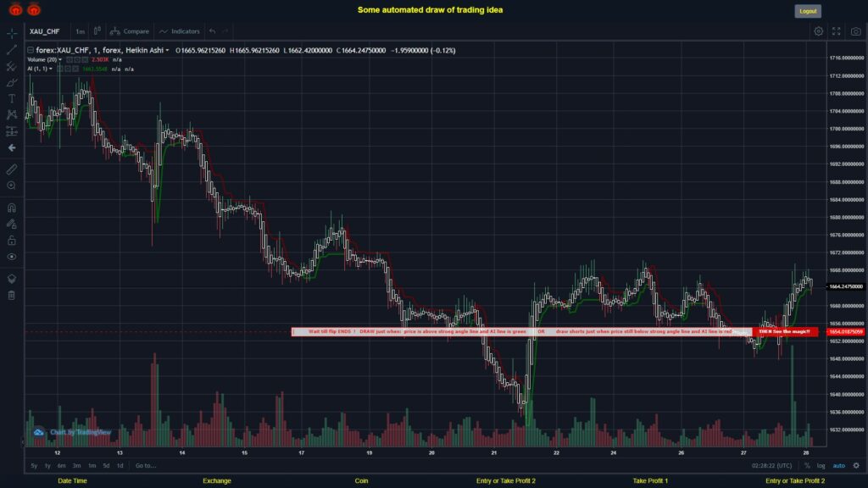868x488 pixels.
Task: Open the Indicators menu
Action: click(x=180, y=31)
